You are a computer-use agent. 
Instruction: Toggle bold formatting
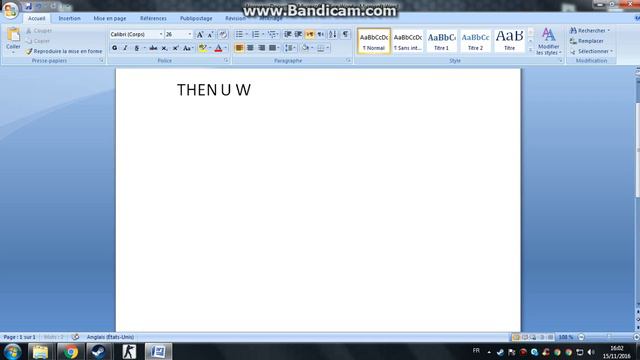115,48
